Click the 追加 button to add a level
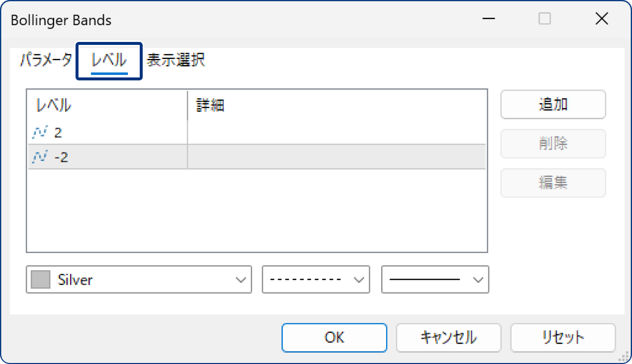The width and height of the screenshot is (632, 364). click(x=553, y=104)
